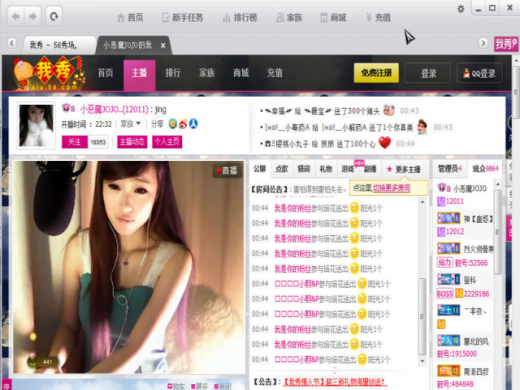Click the streamer name 小恶魔JOJO..(12011)

(115, 109)
